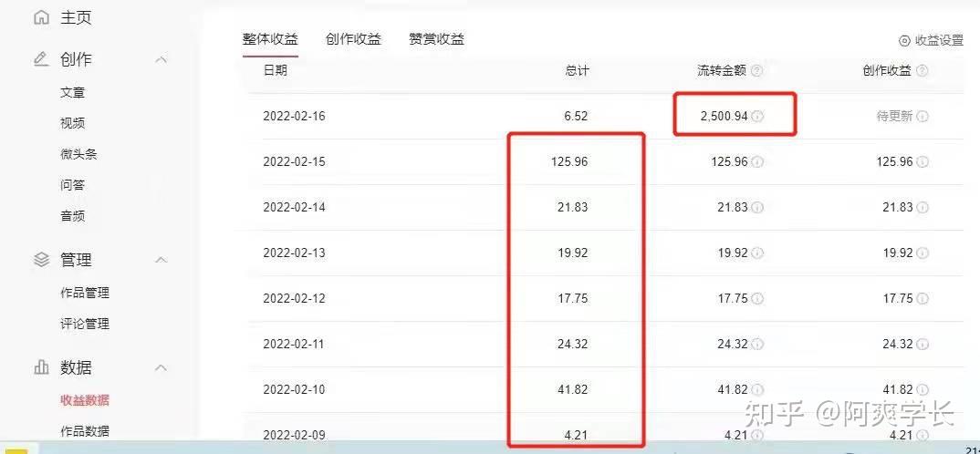
Task: Click 创作收益 info icon in 2022-02-15 row
Action: (922, 161)
